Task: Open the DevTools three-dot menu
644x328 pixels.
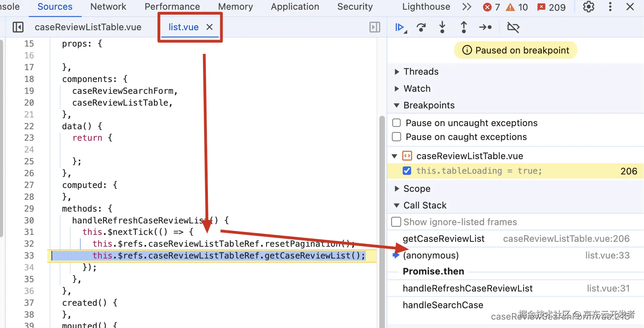Action: [610, 7]
